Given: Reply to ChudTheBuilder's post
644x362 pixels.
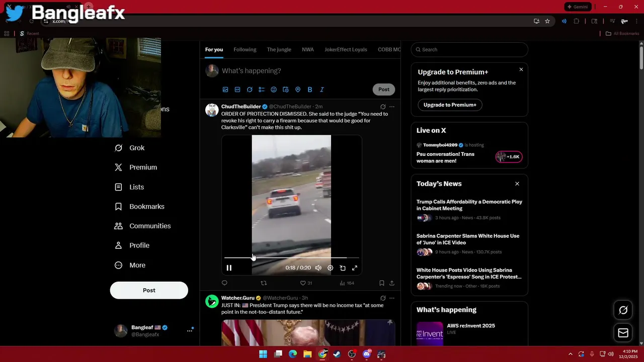Looking at the screenshot, I should point(224,283).
